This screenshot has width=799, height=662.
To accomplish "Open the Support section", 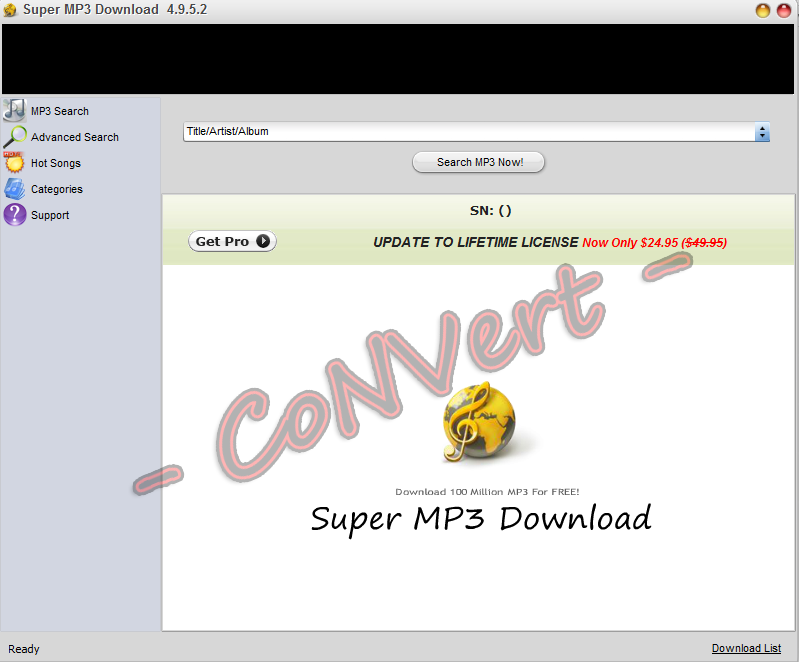I will tap(50, 215).
